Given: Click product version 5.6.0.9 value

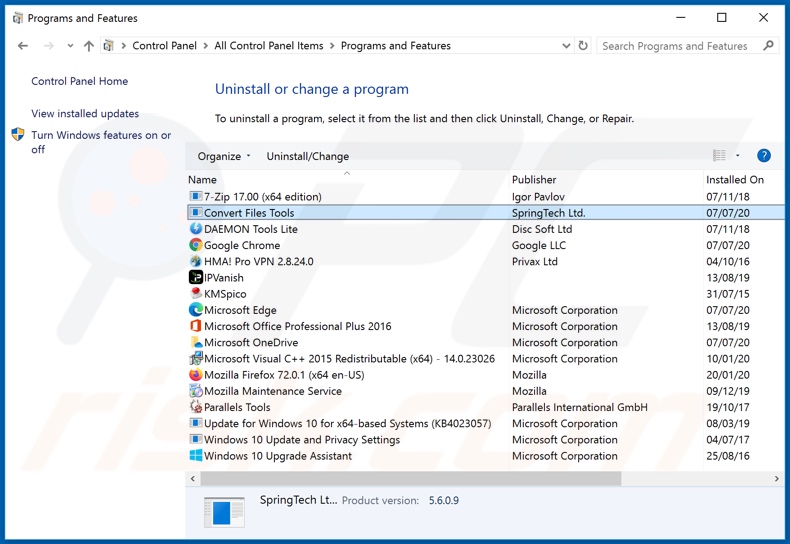Looking at the screenshot, I should point(444,500).
